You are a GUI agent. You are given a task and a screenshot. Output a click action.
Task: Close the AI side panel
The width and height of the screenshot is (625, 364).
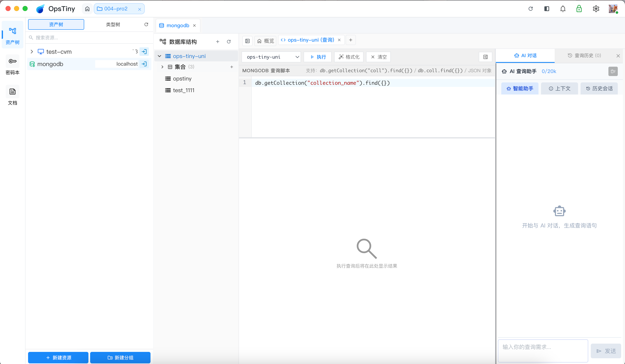pyautogui.click(x=618, y=56)
